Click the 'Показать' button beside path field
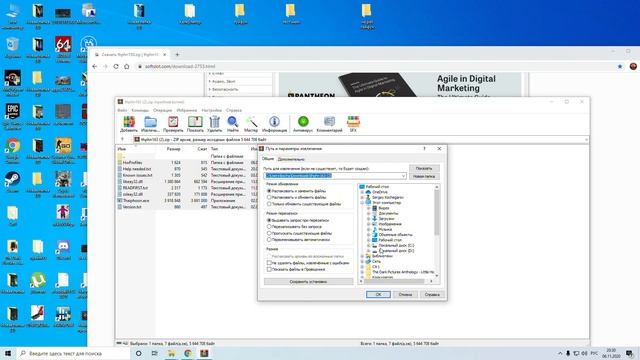Viewport: 640px width, 360px height. [424, 168]
